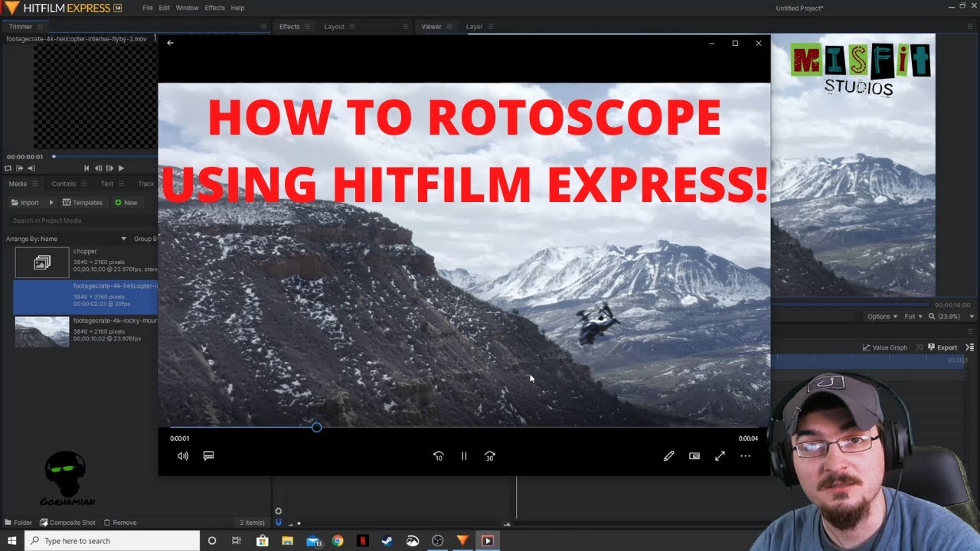Click the insert clip icon in Trimmer
The image size is (980, 551).
20,168
